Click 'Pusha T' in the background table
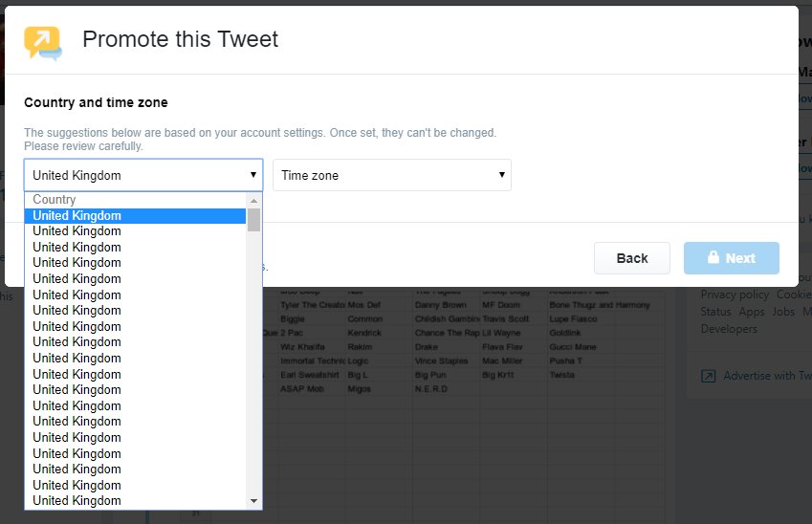The width and height of the screenshot is (812, 524). click(x=565, y=360)
